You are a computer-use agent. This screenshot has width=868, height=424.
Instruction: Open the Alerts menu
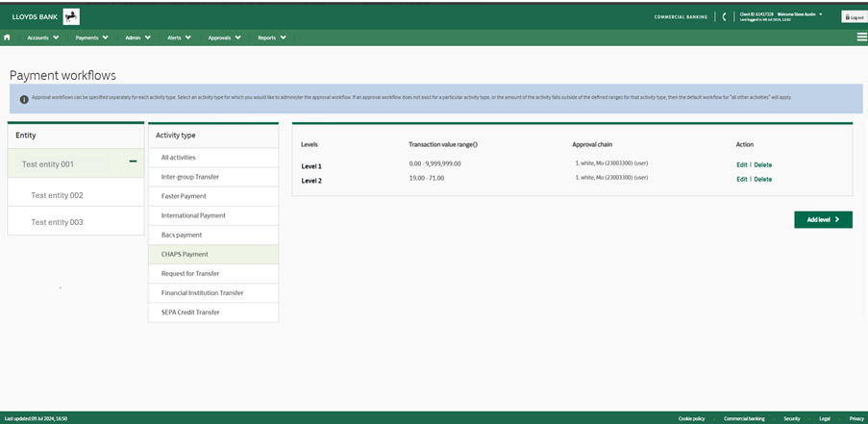[180, 37]
